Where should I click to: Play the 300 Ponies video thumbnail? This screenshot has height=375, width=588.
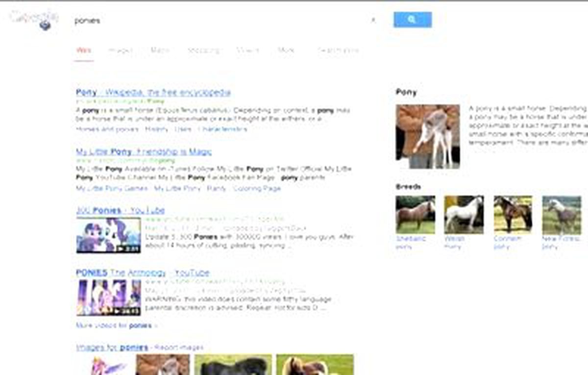click(108, 235)
